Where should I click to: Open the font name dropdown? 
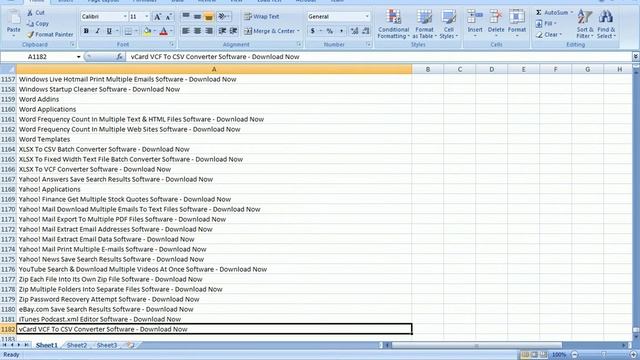[125, 16]
